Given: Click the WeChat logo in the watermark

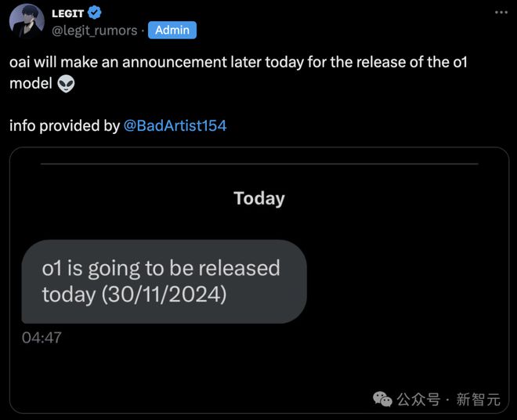Looking at the screenshot, I should click(x=382, y=399).
